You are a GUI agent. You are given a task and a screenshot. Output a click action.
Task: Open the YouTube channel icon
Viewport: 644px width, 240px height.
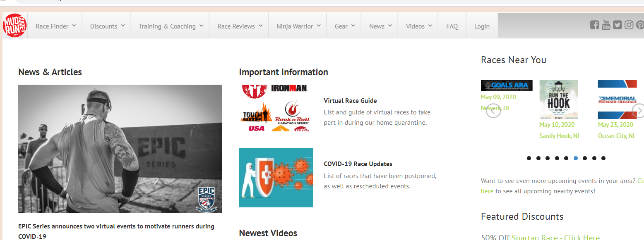[606, 25]
